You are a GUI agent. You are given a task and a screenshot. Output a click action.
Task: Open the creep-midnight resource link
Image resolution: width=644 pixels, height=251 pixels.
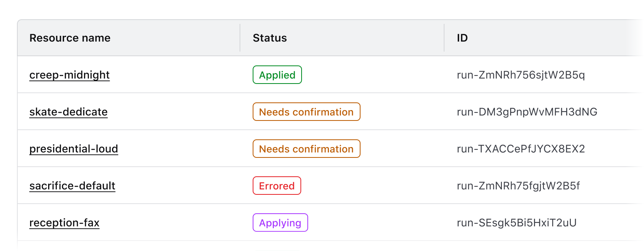(x=69, y=75)
